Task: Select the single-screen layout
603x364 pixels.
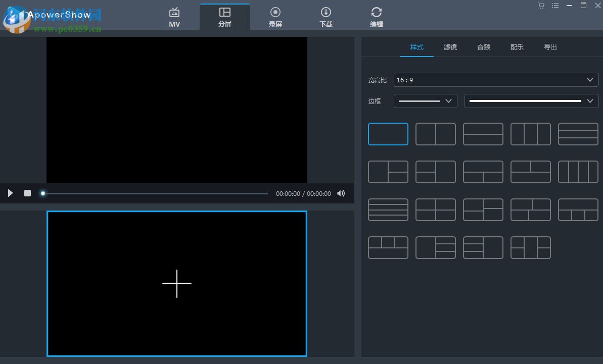Action: tap(388, 134)
